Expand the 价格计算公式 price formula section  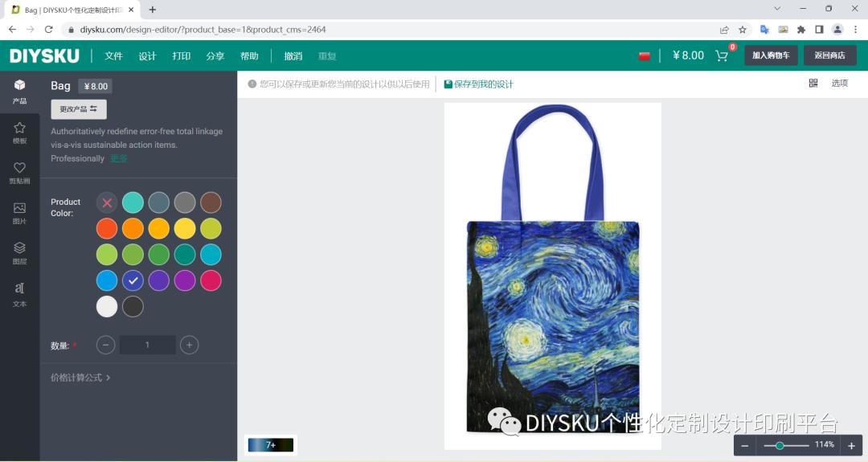pyautogui.click(x=80, y=378)
